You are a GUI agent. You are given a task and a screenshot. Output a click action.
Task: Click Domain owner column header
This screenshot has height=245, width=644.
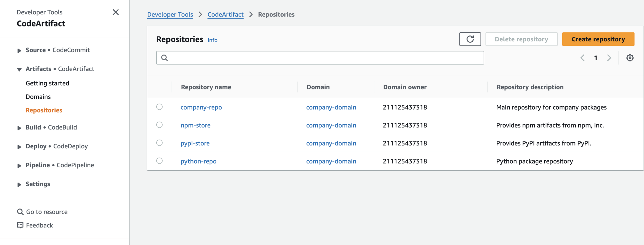click(405, 87)
